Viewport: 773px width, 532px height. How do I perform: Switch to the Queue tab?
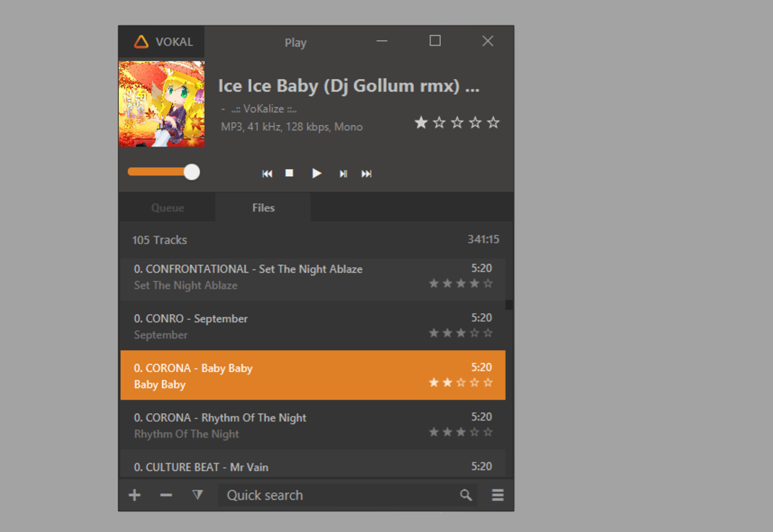pyautogui.click(x=168, y=208)
